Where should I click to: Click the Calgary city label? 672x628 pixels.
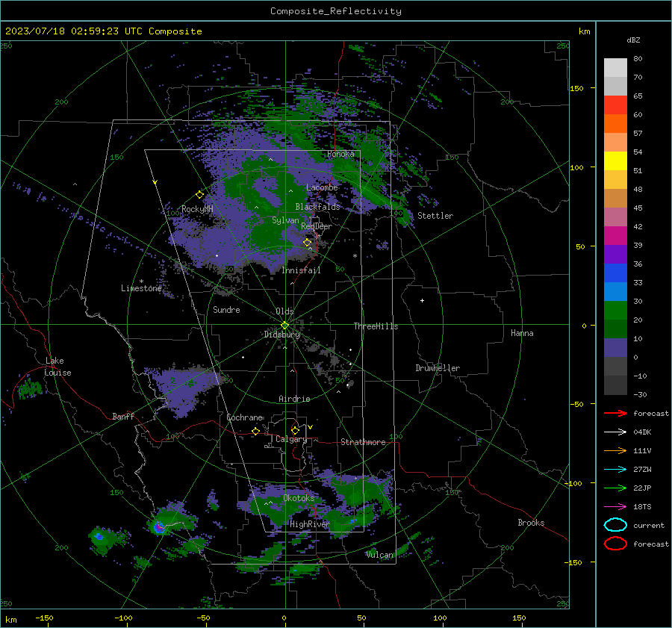291,439
